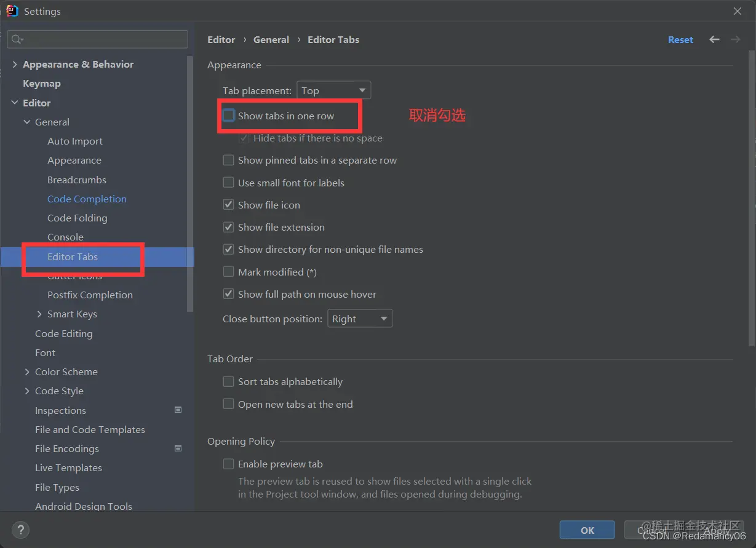Click the settings tree scrollbar

pyautogui.click(x=191, y=185)
